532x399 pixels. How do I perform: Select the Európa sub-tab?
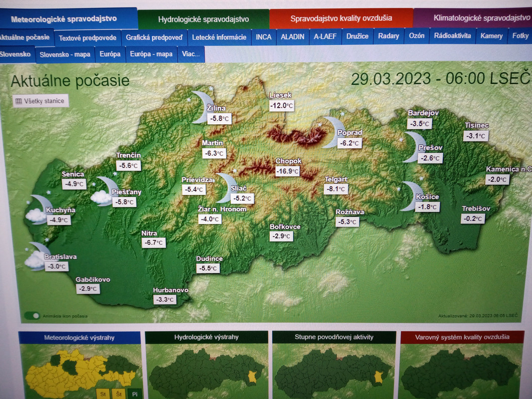pyautogui.click(x=110, y=54)
